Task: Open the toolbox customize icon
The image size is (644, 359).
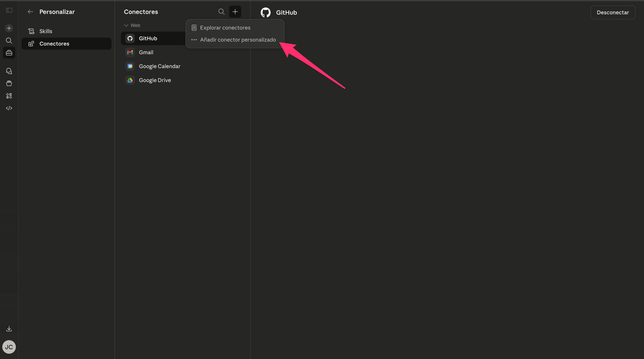Action: (x=9, y=53)
